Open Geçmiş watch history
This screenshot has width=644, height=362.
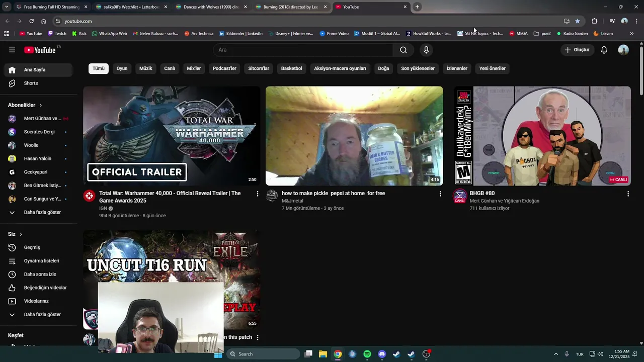[38, 247]
